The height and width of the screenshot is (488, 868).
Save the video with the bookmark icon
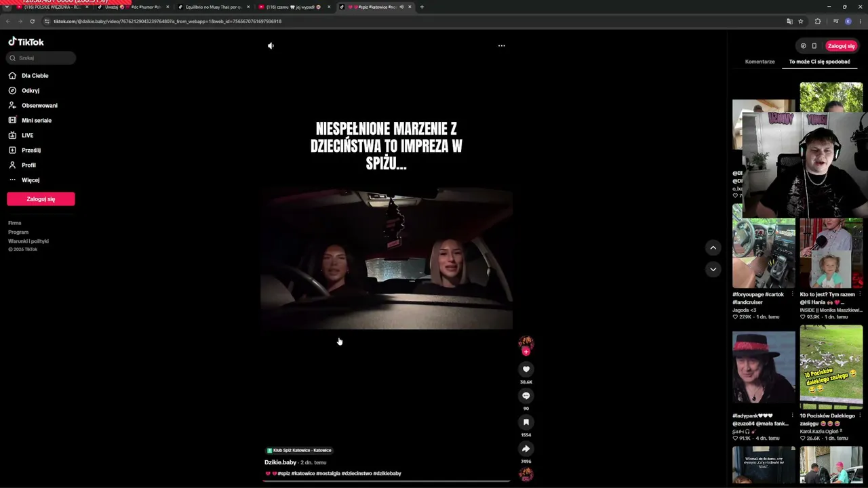pos(526,422)
